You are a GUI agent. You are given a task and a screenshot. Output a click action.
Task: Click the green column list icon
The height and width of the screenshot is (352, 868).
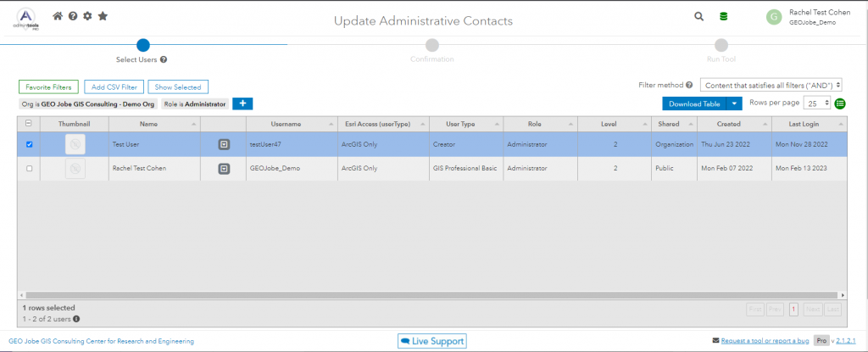[840, 103]
